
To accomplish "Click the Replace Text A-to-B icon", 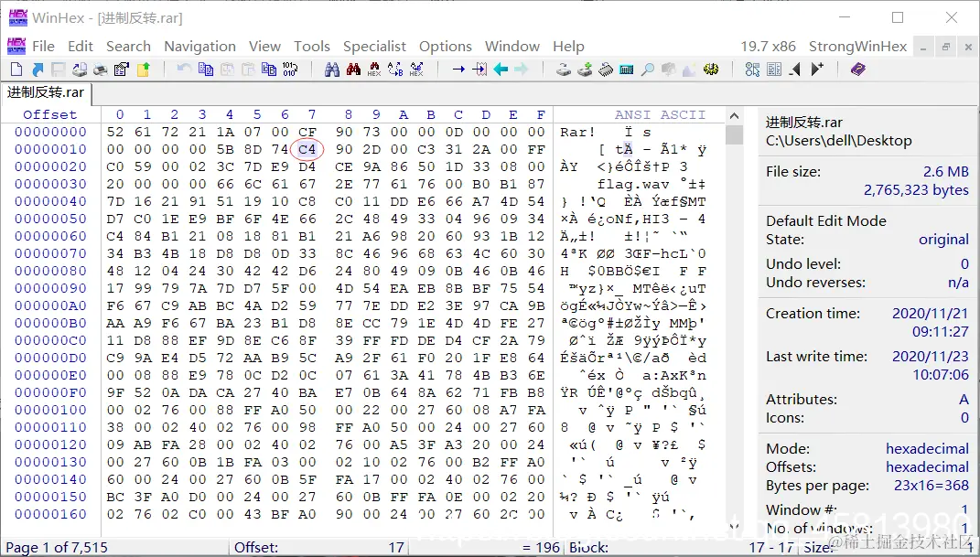I will click(x=395, y=70).
